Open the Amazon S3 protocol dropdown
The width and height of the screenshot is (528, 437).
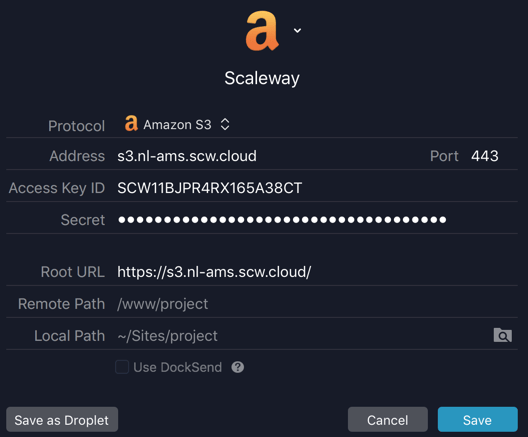pyautogui.click(x=177, y=125)
